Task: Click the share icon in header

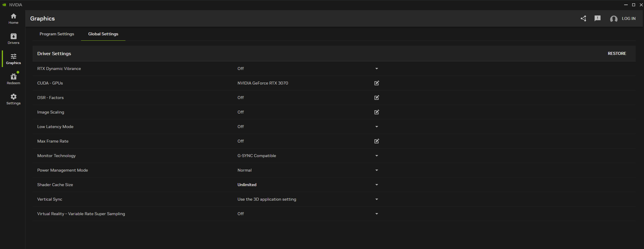Action: point(583,18)
